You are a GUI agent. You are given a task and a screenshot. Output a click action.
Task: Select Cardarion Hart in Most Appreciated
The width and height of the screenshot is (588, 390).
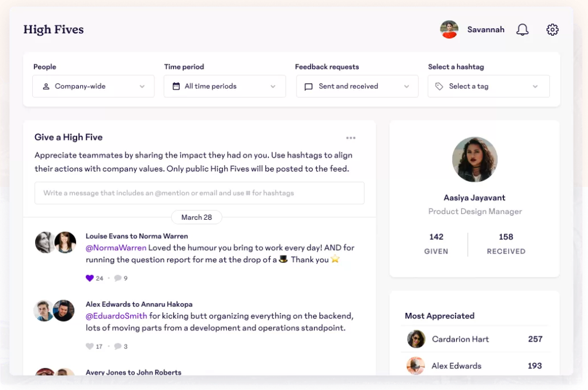pyautogui.click(x=460, y=339)
